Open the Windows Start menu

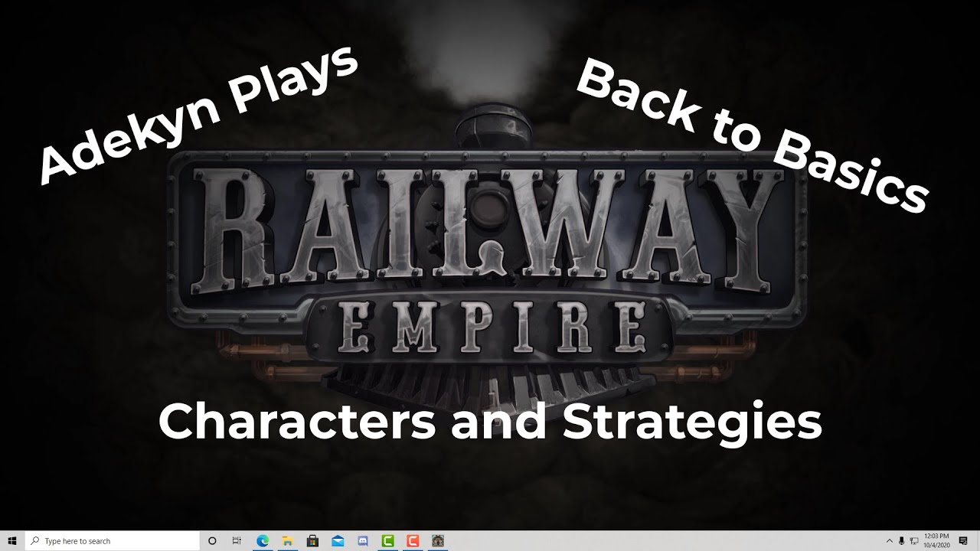click(12, 541)
